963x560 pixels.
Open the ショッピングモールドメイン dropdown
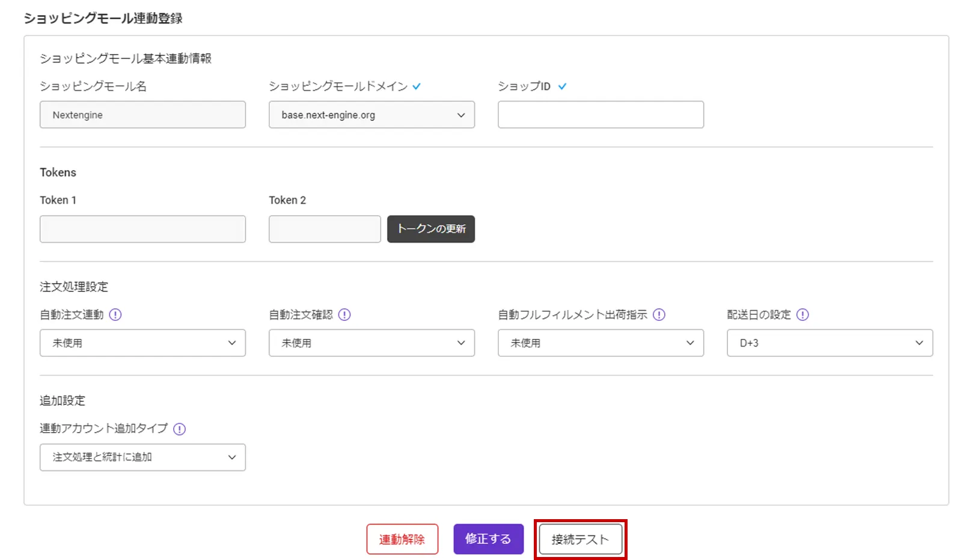[371, 115]
